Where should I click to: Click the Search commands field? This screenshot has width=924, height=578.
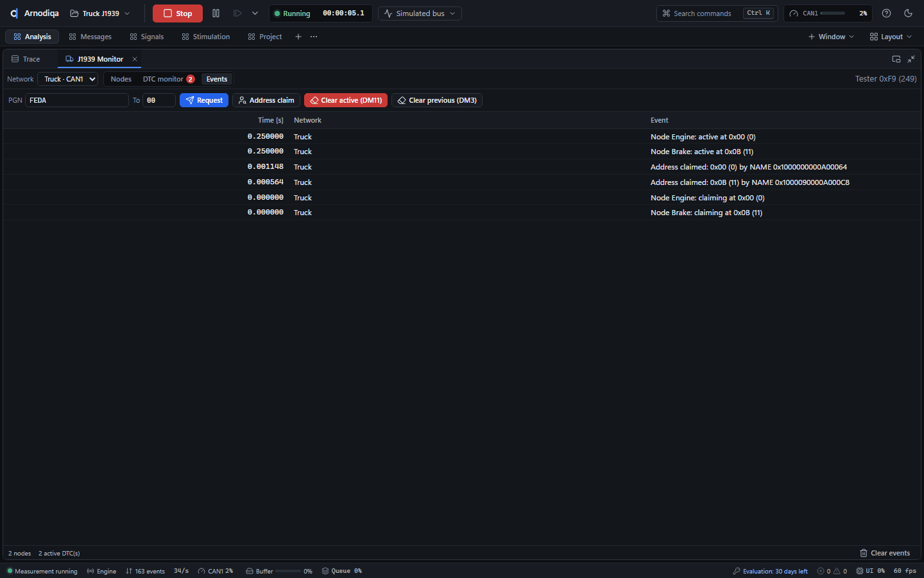click(x=717, y=13)
